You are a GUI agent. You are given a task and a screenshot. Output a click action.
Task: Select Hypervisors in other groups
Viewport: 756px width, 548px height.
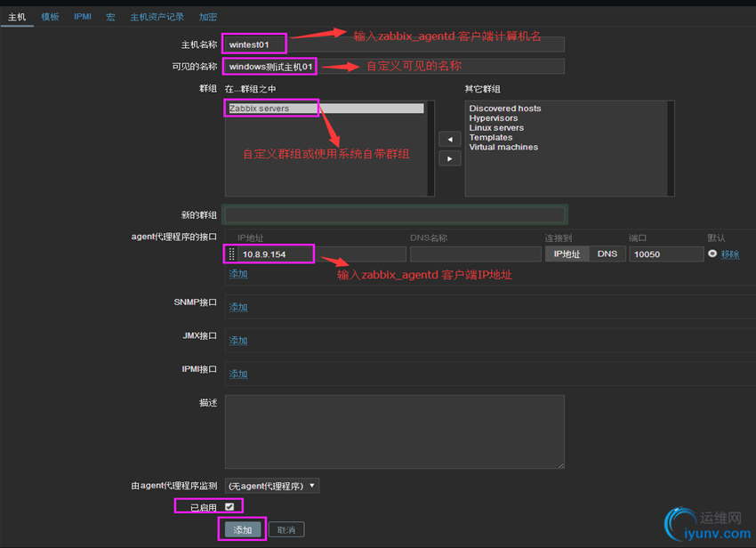494,118
